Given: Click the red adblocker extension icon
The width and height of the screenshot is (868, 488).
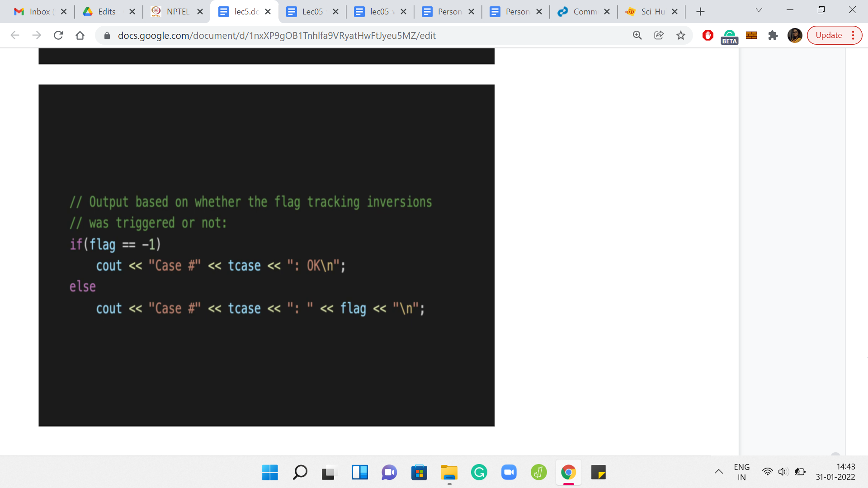Looking at the screenshot, I should pyautogui.click(x=708, y=35).
